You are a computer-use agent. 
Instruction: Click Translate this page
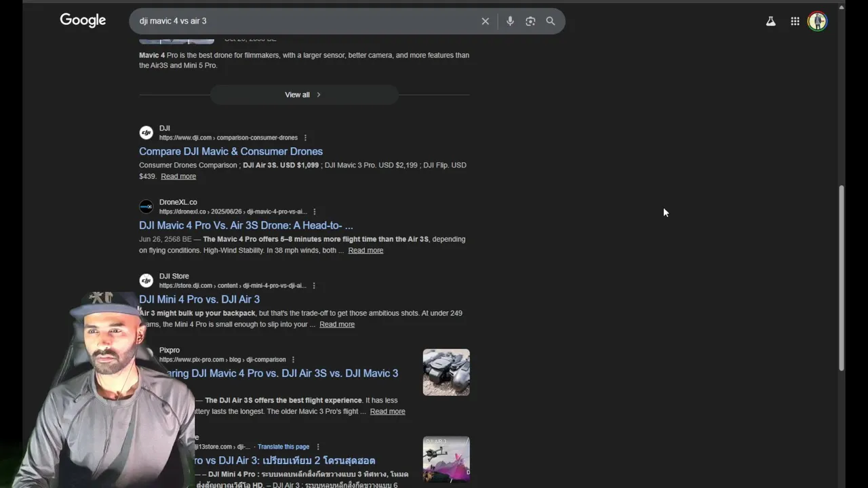click(283, 447)
